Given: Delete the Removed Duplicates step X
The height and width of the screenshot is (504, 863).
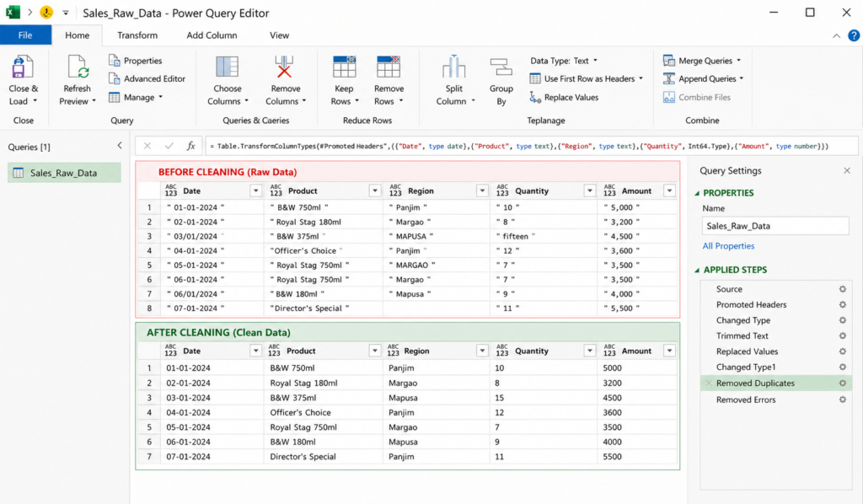Looking at the screenshot, I should pyautogui.click(x=709, y=383).
